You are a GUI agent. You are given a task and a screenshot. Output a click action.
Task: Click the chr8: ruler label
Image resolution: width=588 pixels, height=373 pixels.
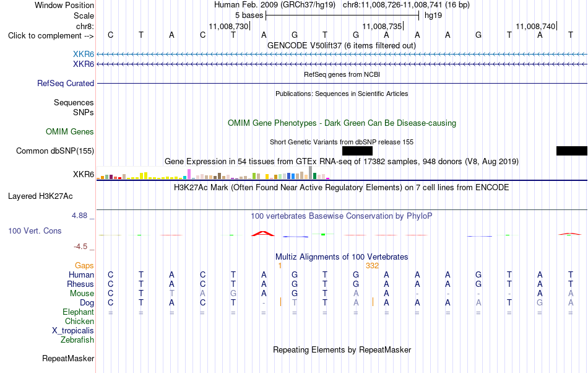tap(85, 26)
